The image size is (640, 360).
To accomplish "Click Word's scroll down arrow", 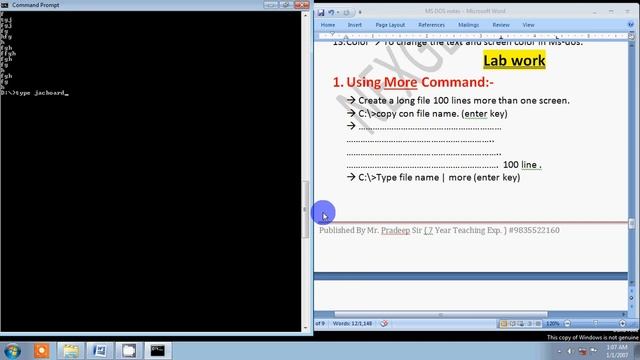I will pos(632,282).
